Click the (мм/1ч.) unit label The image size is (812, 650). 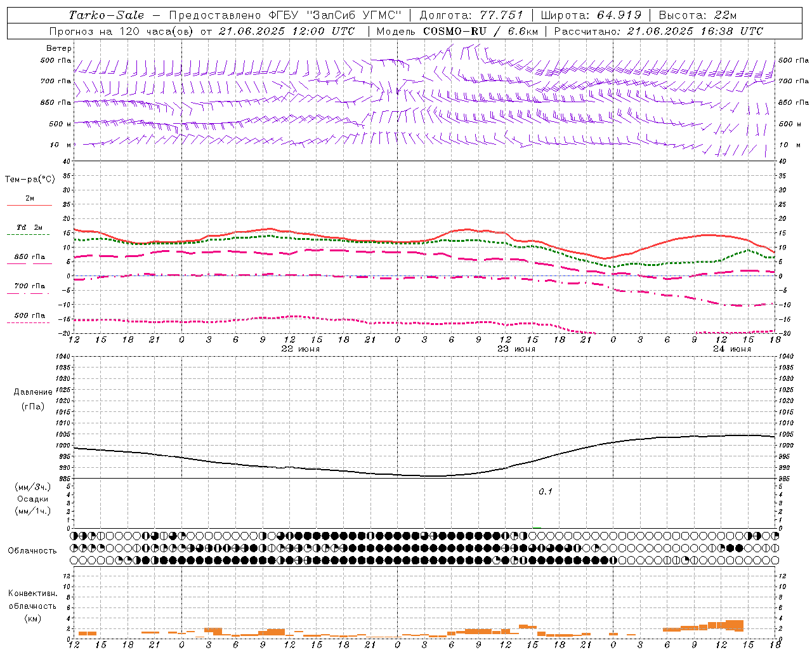[33, 511]
